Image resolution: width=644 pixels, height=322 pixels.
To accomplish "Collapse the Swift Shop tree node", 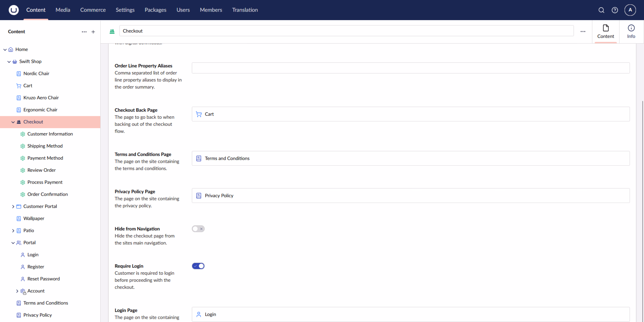I will pos(9,62).
